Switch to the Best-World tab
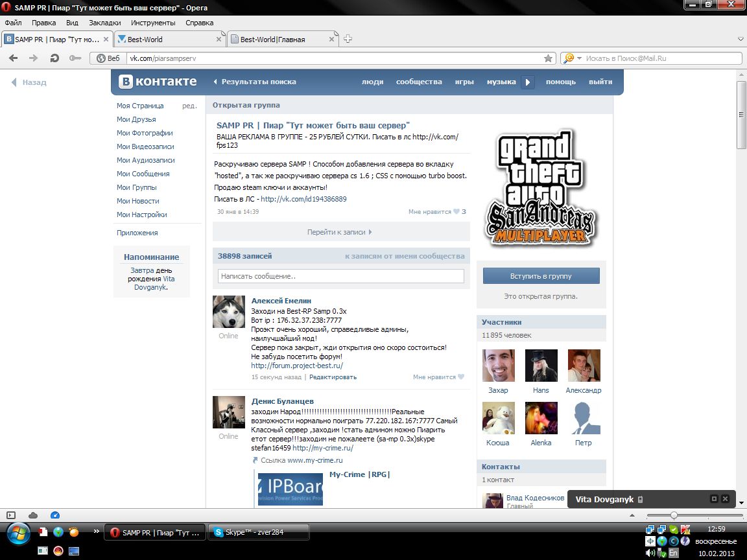The width and height of the screenshot is (747, 560). click(170, 40)
